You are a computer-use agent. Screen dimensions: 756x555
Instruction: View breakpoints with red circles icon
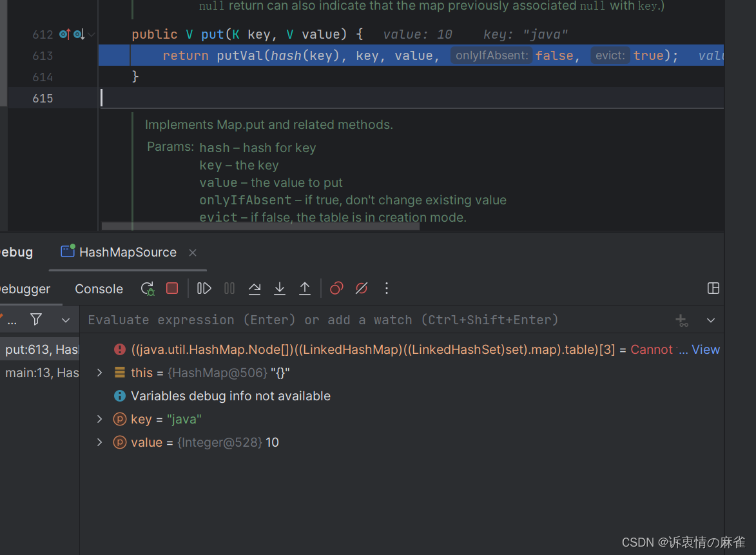(336, 288)
